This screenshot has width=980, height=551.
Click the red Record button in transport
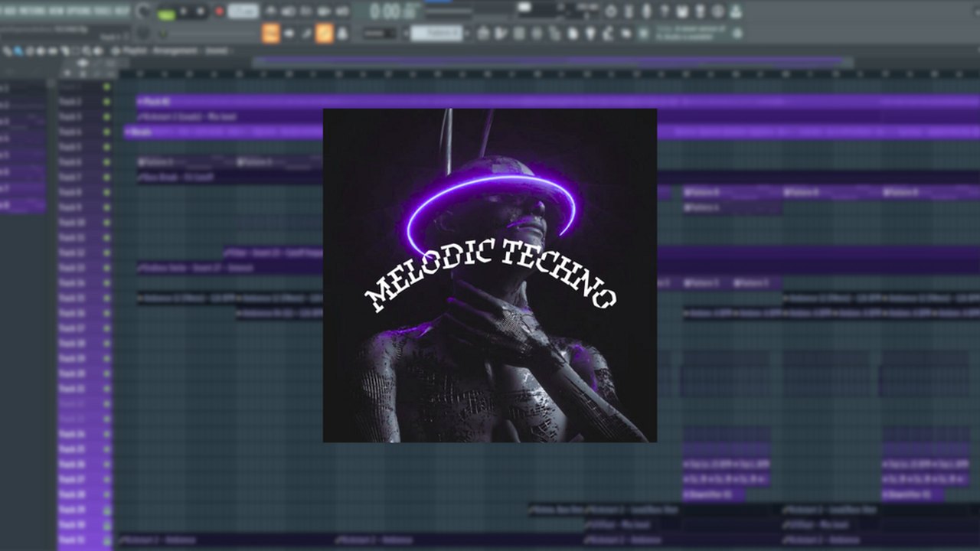click(220, 11)
